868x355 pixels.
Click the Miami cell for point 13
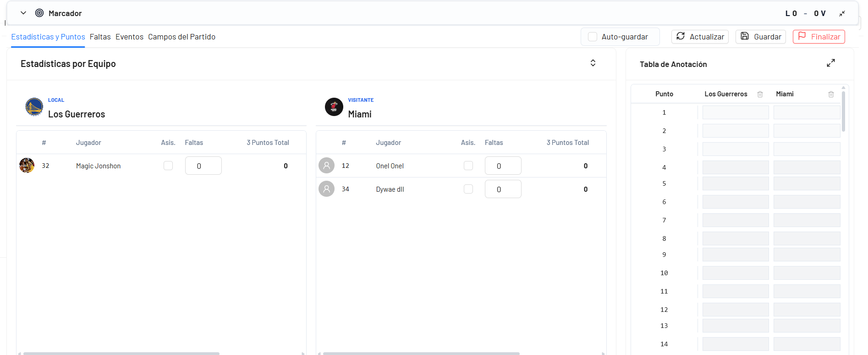(x=807, y=326)
